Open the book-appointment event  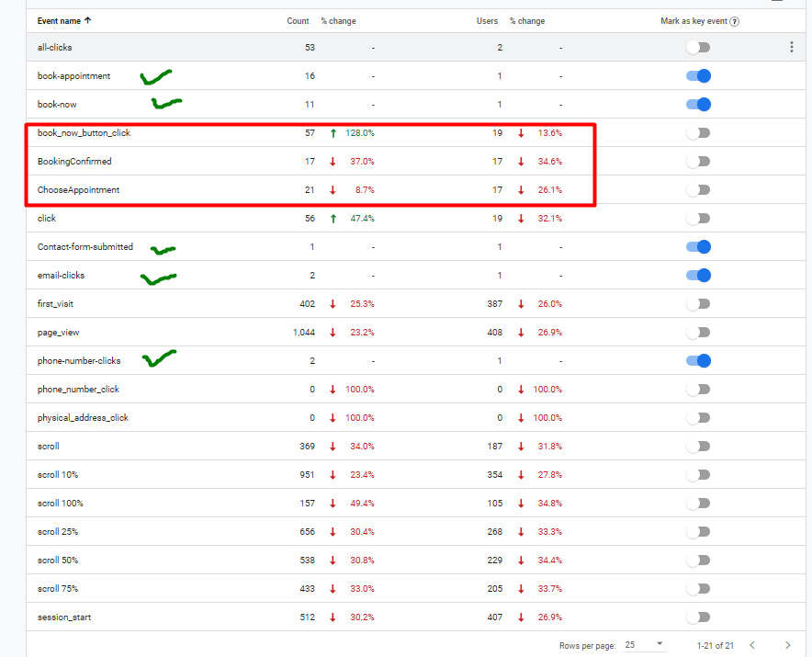point(73,75)
